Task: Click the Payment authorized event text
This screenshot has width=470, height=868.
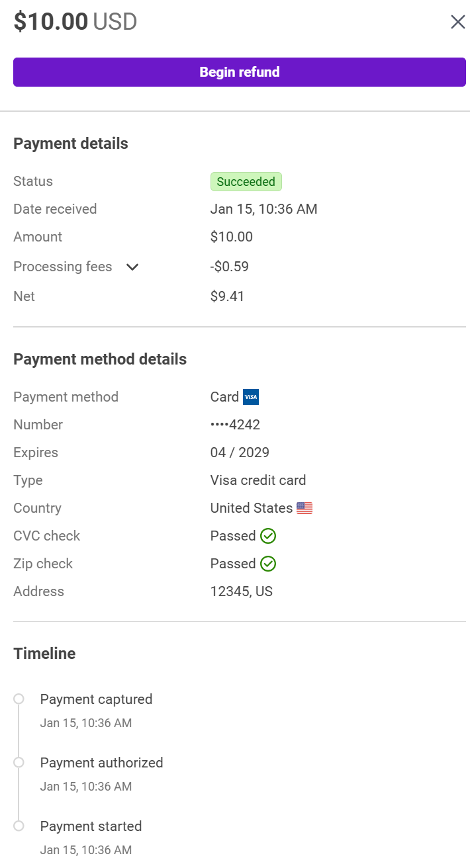Action: [x=101, y=763]
